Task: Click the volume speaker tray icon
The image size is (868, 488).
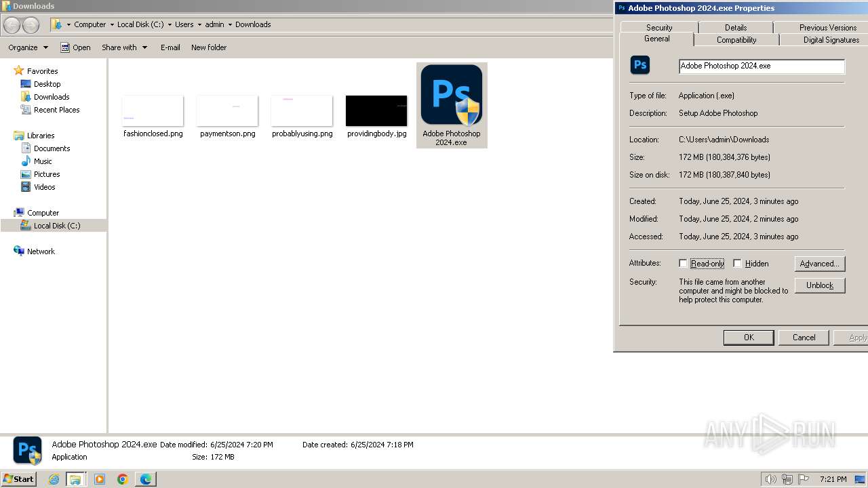Action: (x=771, y=479)
